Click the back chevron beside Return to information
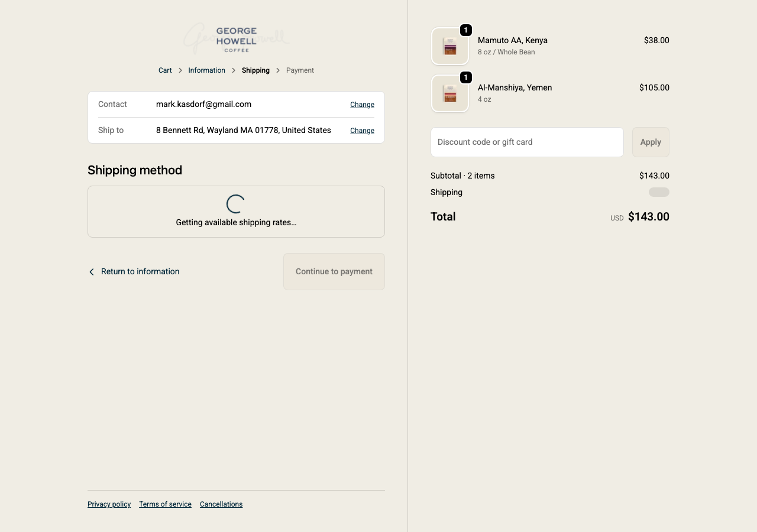Screen dimensions: 757x532 click(92, 272)
